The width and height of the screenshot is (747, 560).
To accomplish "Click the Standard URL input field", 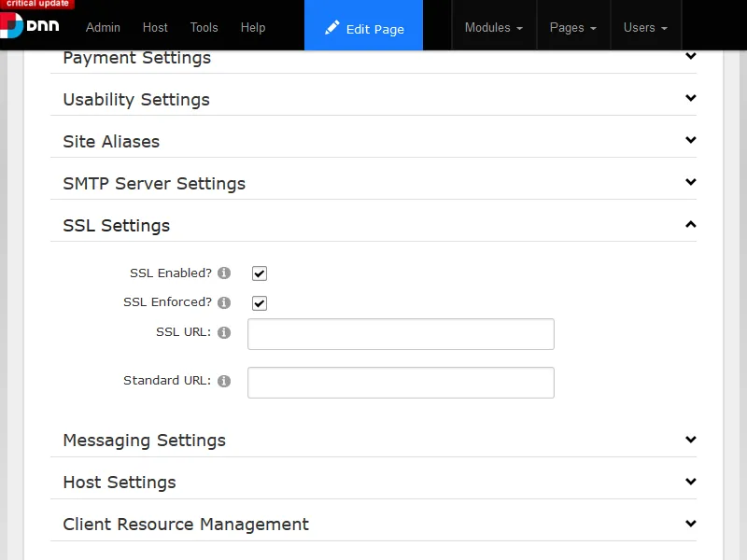I will (x=401, y=382).
